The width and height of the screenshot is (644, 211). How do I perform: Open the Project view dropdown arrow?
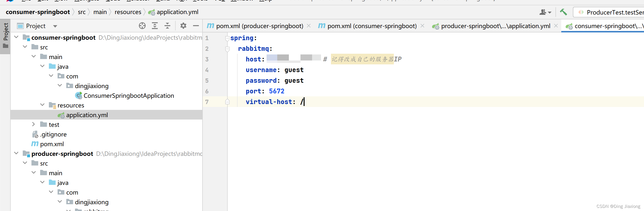[55, 26]
